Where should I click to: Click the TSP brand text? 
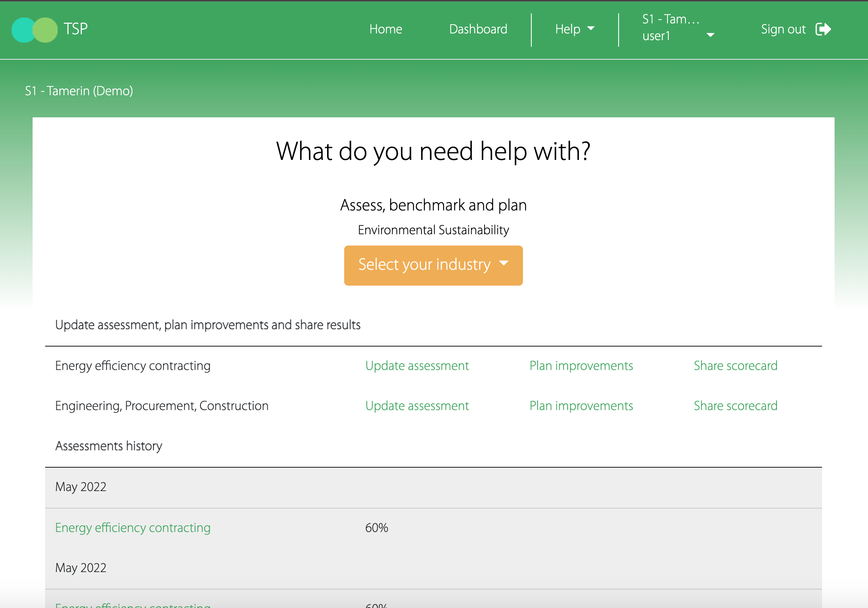76,29
